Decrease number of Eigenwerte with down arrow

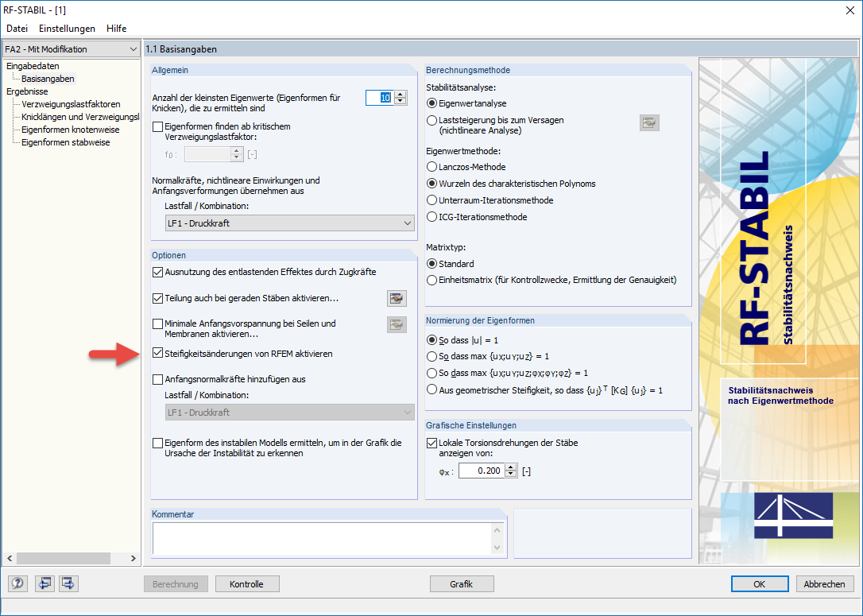pos(401,101)
